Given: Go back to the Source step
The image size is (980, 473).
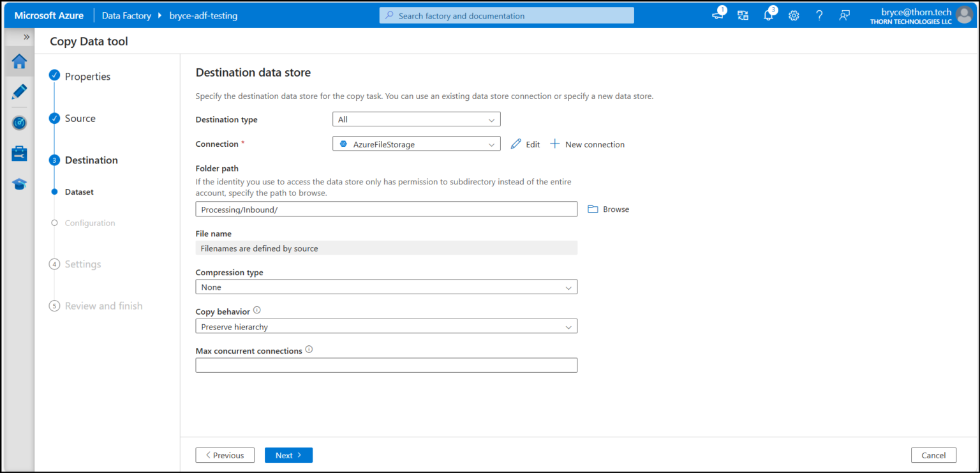Looking at the screenshot, I should point(80,118).
